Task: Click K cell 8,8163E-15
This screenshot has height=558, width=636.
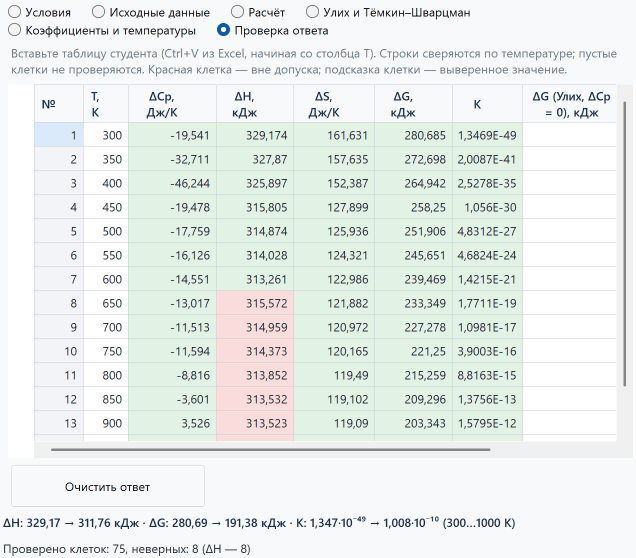Action: (x=487, y=374)
